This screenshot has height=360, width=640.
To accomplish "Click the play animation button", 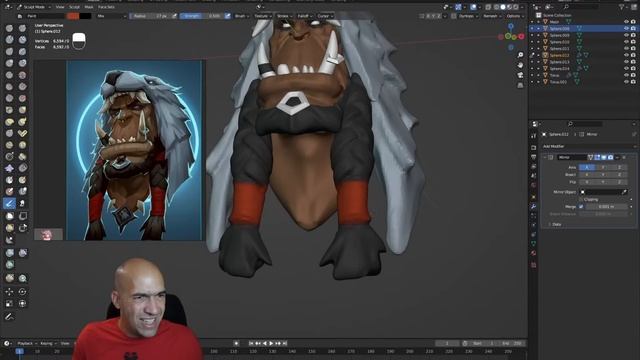I will 271,343.
